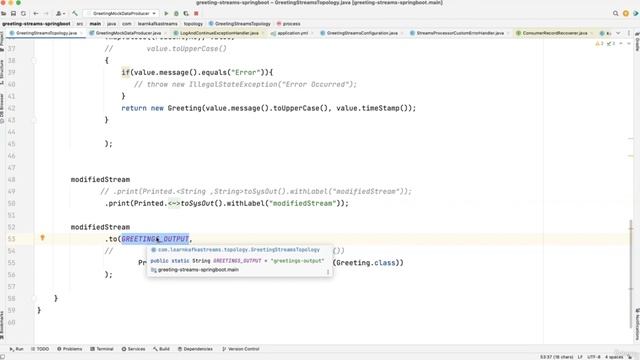
Task: Select the 'main' breadcrumb
Action: click(95, 24)
